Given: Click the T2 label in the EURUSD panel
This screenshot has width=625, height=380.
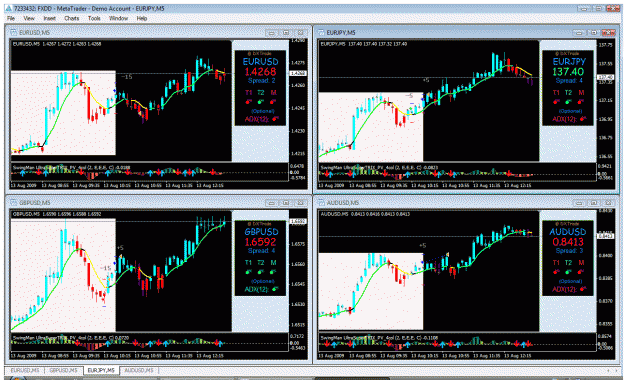Looking at the screenshot, I should pos(261,93).
